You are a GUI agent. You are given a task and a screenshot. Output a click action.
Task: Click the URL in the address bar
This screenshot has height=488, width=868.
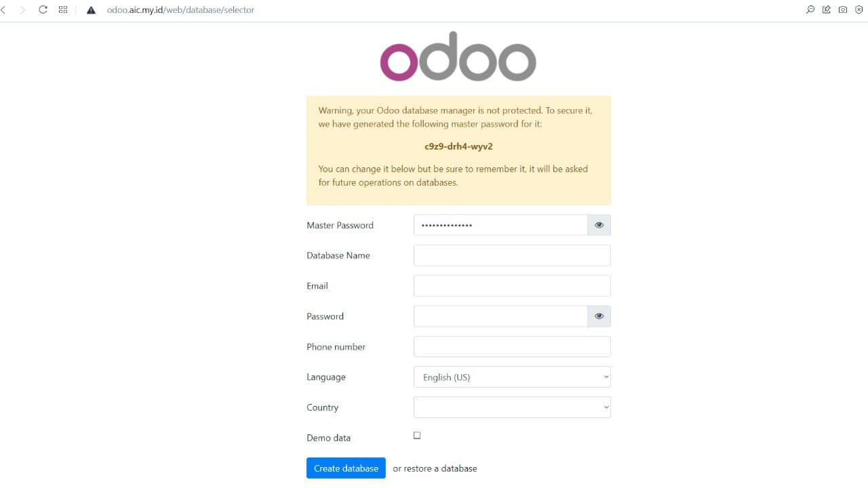click(x=180, y=10)
